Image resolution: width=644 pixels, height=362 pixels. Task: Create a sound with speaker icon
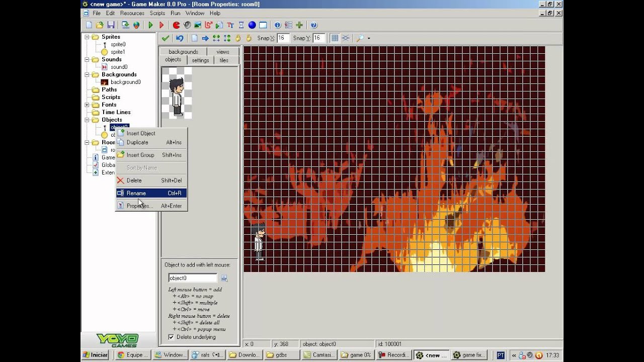pos(187,25)
